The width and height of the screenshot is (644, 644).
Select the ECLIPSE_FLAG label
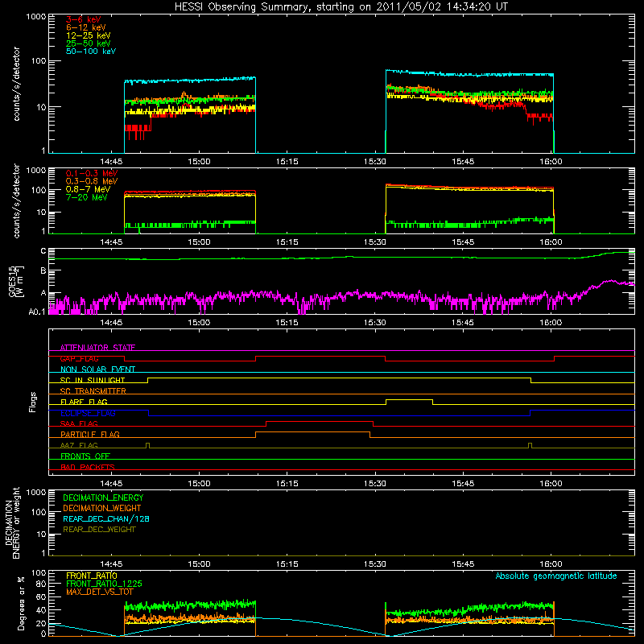88,413
